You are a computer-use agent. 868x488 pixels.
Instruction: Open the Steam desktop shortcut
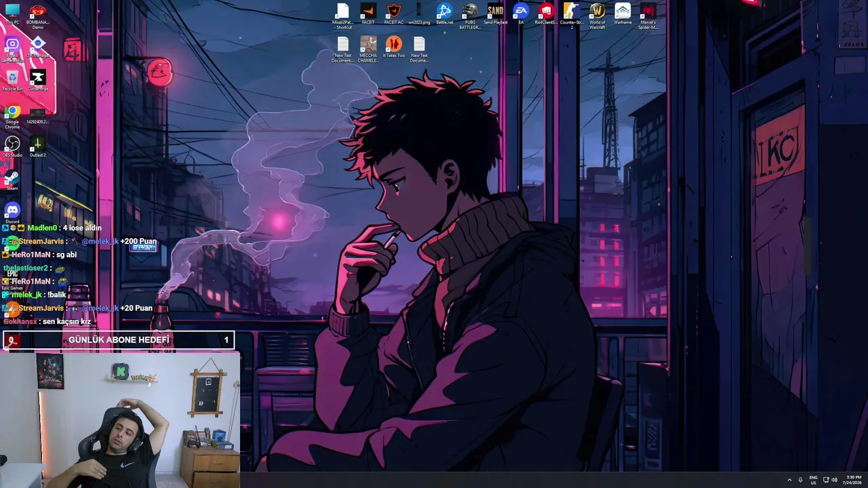pos(12,180)
